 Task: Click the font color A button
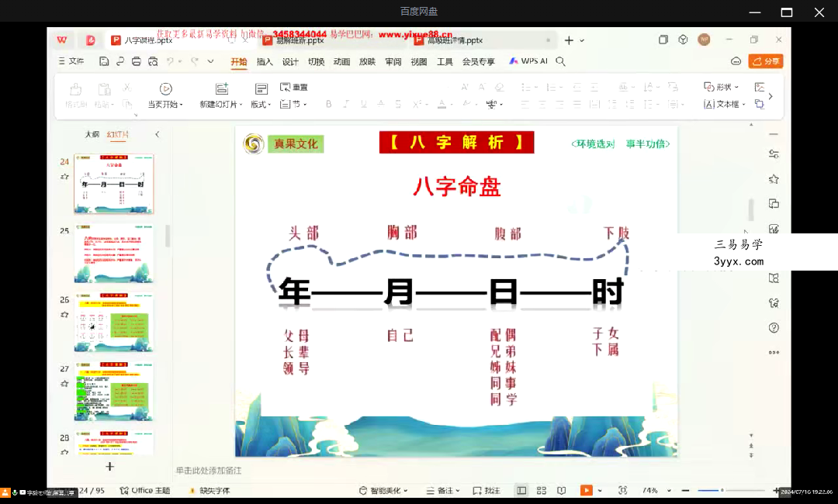(x=442, y=104)
